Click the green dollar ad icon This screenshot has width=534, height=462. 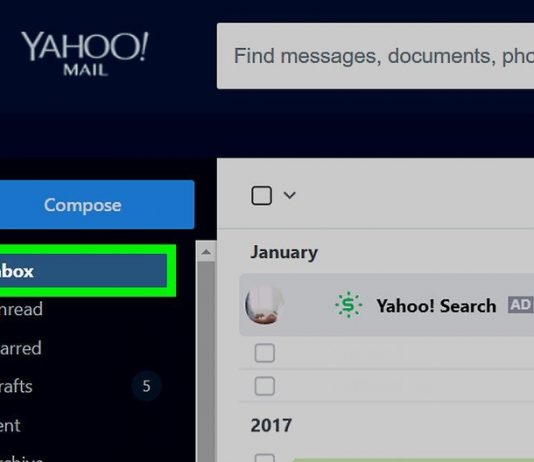348,305
